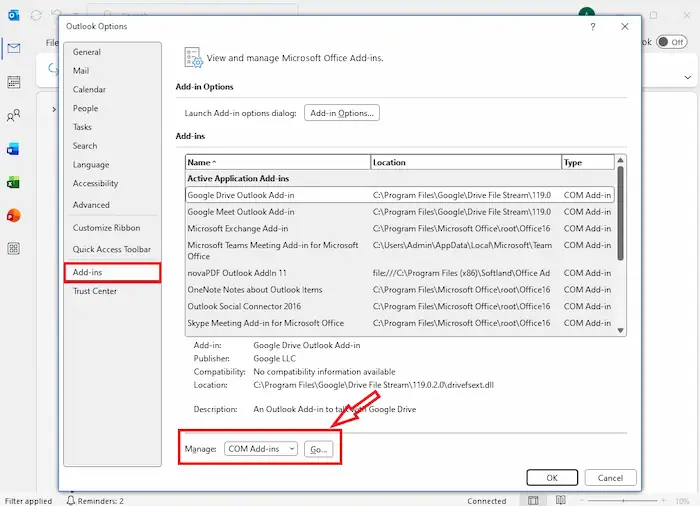The image size is (700, 506).
Task: Click Filter applied in status bar
Action: 29,501
